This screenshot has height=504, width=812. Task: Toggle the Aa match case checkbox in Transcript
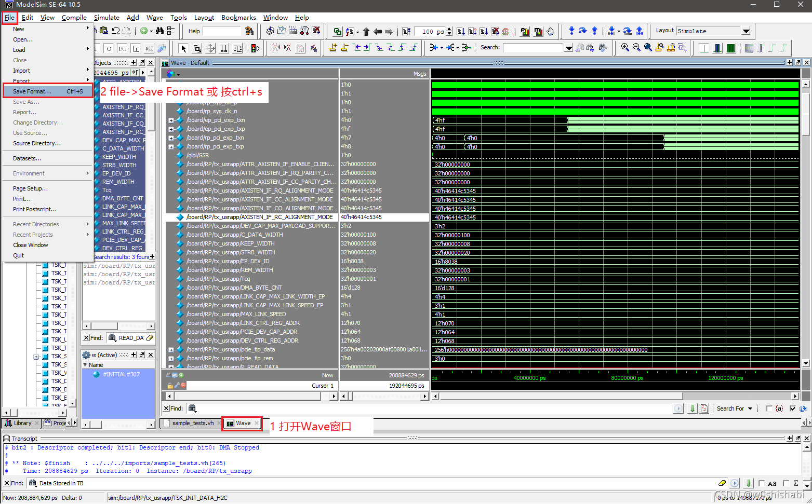click(x=762, y=483)
